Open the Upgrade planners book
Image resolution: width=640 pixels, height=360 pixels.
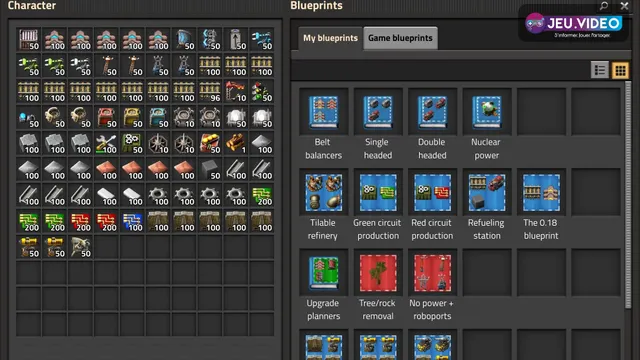(x=323, y=273)
